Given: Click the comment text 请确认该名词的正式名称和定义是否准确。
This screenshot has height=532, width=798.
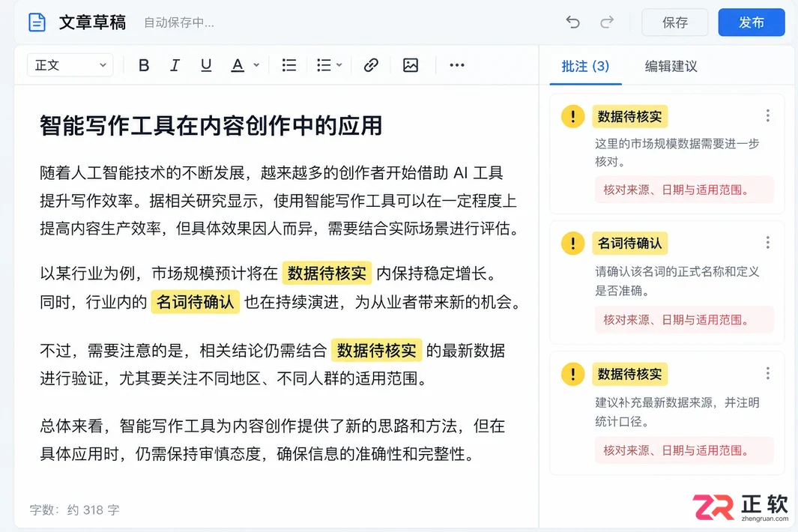Looking at the screenshot, I should (x=677, y=281).
